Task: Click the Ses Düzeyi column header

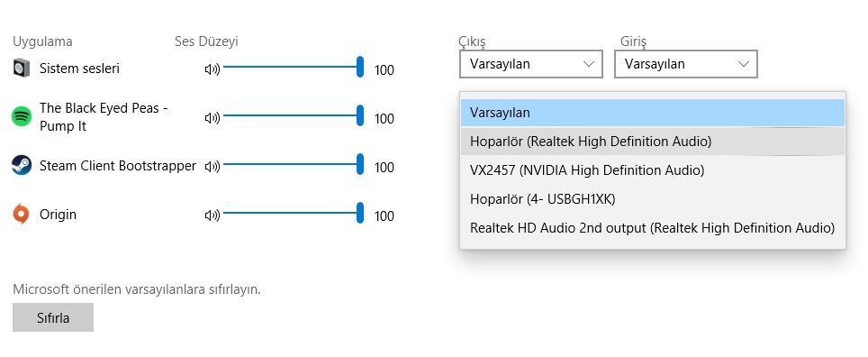Action: click(x=206, y=41)
